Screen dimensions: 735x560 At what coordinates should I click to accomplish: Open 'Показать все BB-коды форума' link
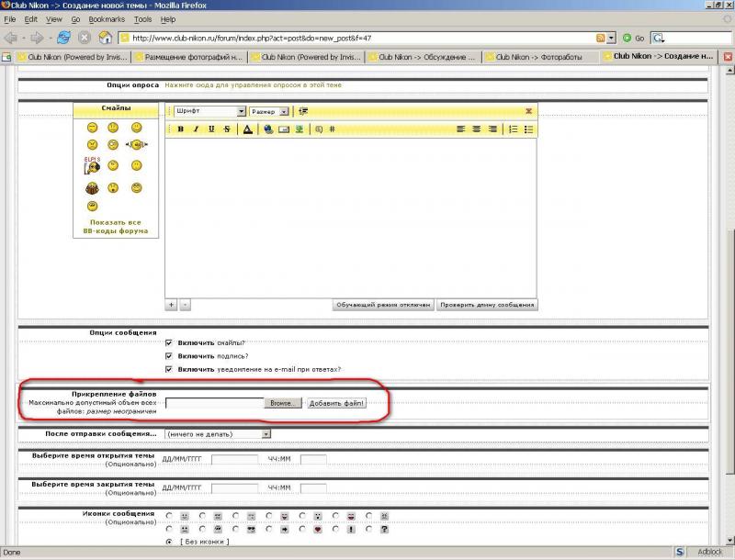pos(116,227)
